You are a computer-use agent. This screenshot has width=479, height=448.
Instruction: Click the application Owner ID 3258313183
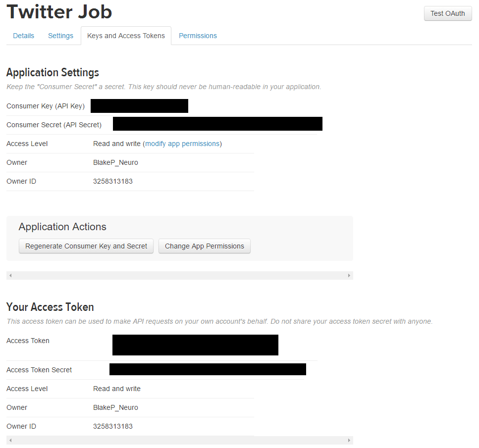coord(113,181)
